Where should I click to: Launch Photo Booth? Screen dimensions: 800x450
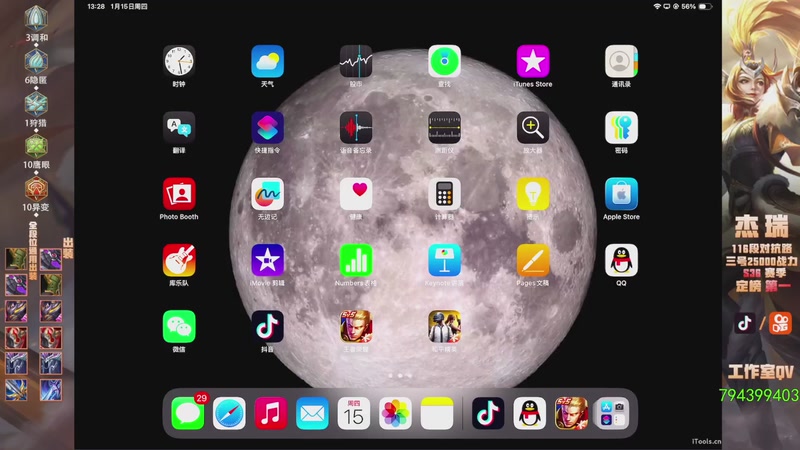point(179,194)
